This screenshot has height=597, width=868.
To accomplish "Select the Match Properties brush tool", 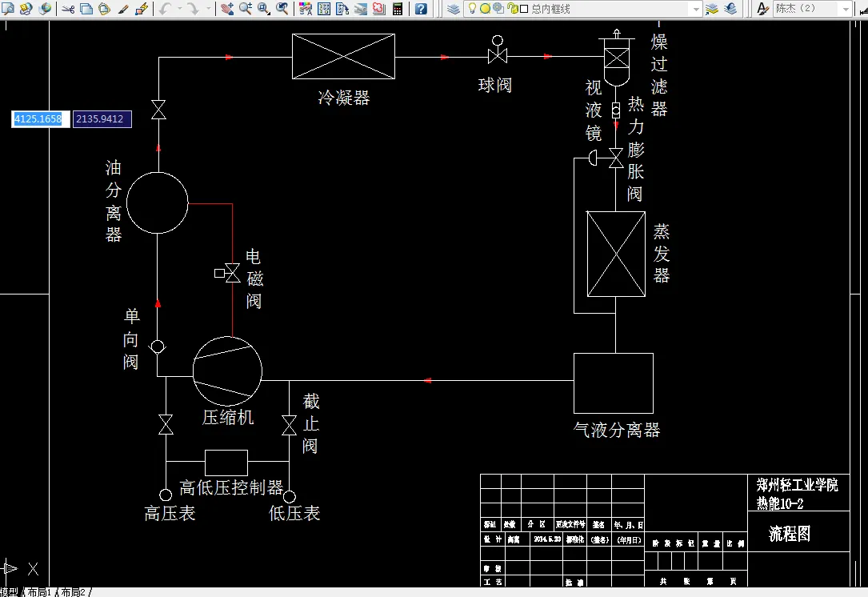I will (123, 8).
